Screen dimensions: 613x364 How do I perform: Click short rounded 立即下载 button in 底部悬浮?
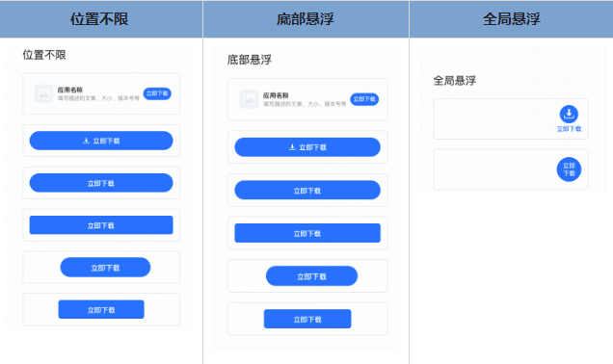point(311,276)
